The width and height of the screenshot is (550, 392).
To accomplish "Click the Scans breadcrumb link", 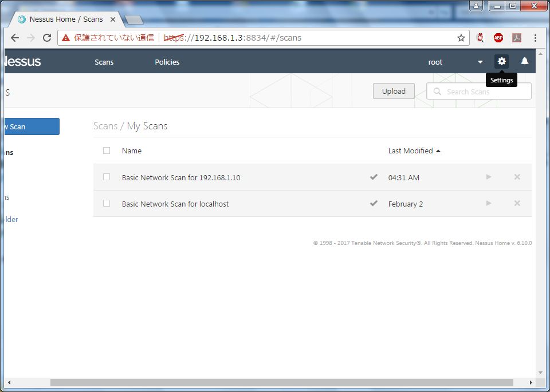I will tap(105, 126).
